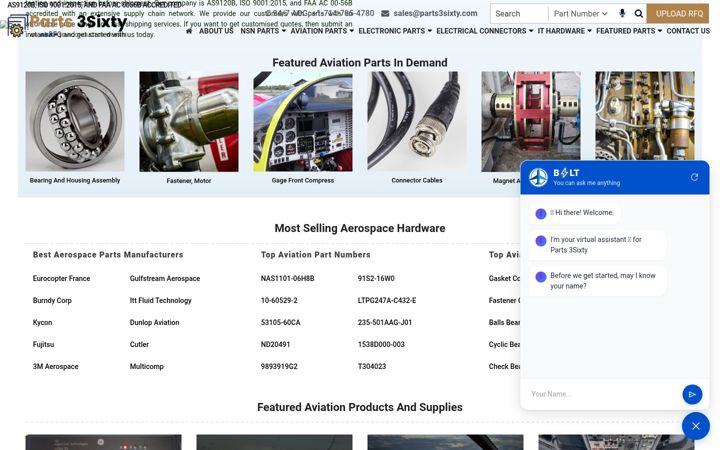Send the name in chat
This screenshot has width=720, height=450.
coord(692,394)
